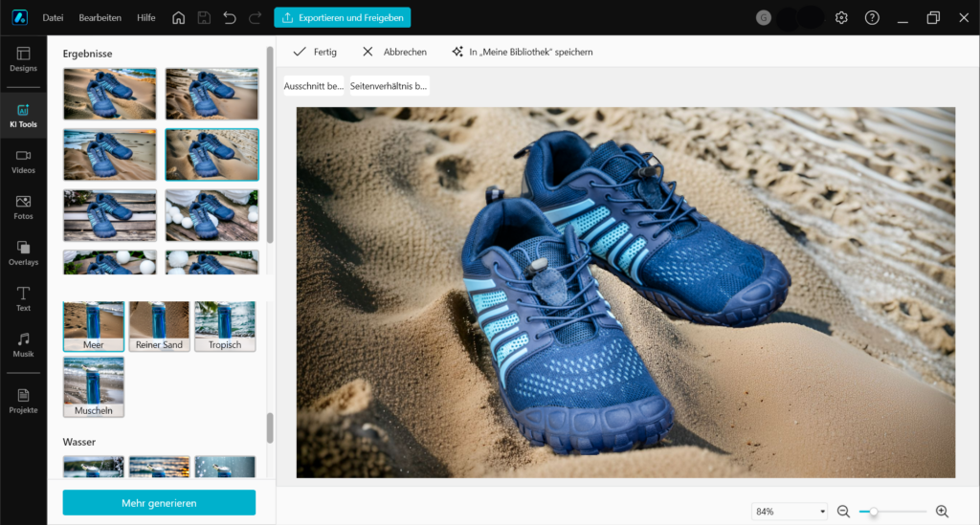Click the zoom slider handle
The image size is (980, 525).
click(873, 512)
